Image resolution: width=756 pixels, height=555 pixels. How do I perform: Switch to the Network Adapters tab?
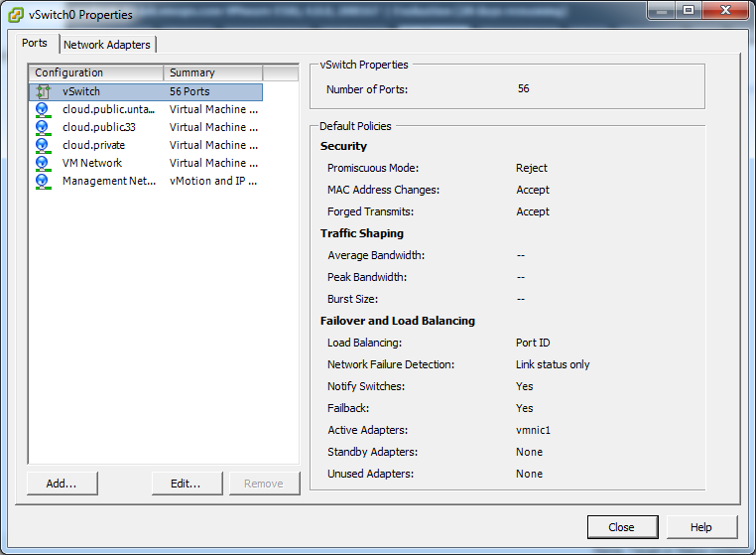coord(107,45)
